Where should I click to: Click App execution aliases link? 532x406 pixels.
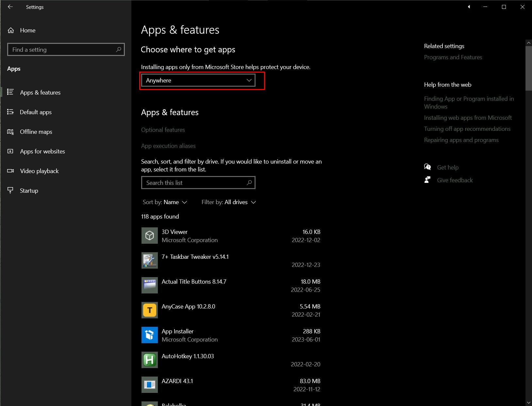coord(168,146)
